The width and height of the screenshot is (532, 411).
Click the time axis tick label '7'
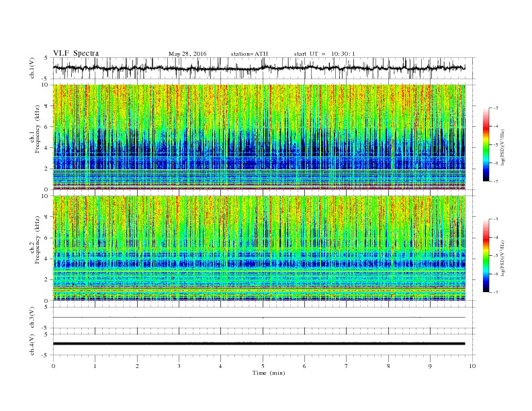347,366
